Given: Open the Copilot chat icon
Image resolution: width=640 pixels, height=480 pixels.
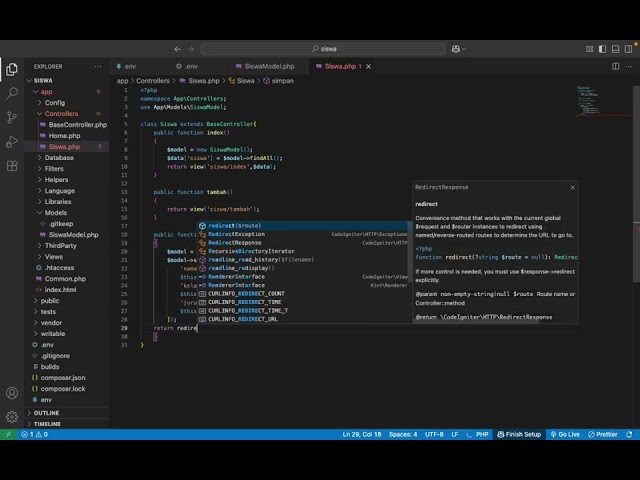Looking at the screenshot, I should [x=456, y=49].
